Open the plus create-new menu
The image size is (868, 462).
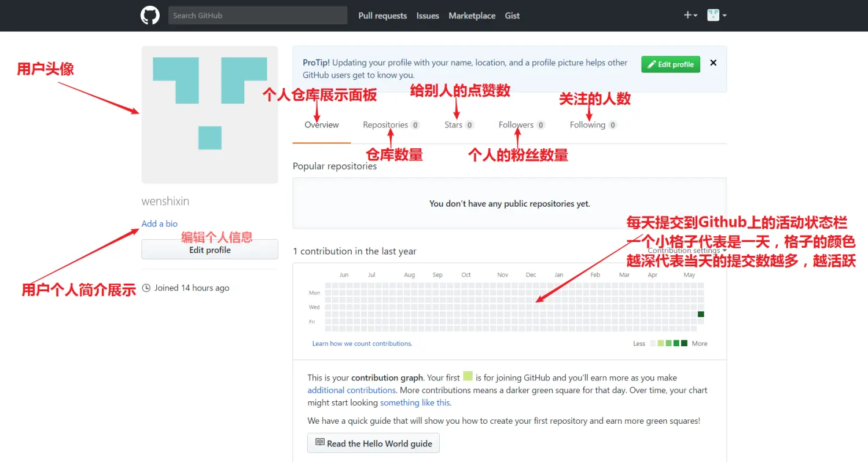click(x=690, y=16)
